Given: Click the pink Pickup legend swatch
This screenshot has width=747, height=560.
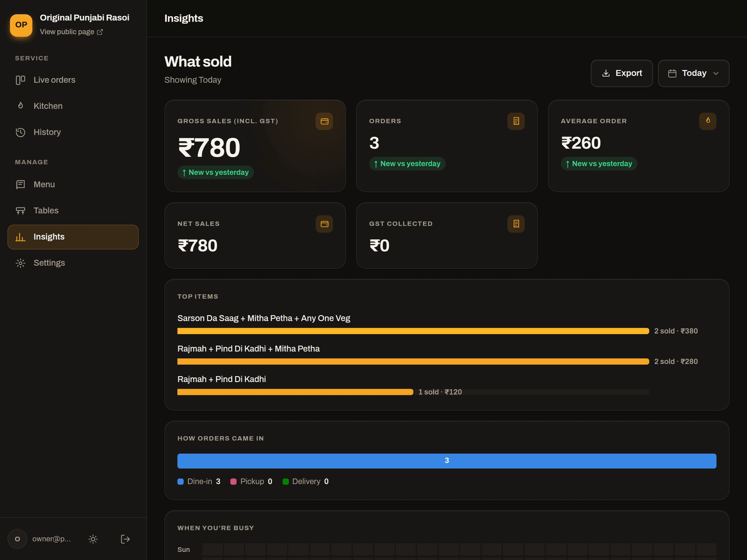Looking at the screenshot, I should click(233, 482).
